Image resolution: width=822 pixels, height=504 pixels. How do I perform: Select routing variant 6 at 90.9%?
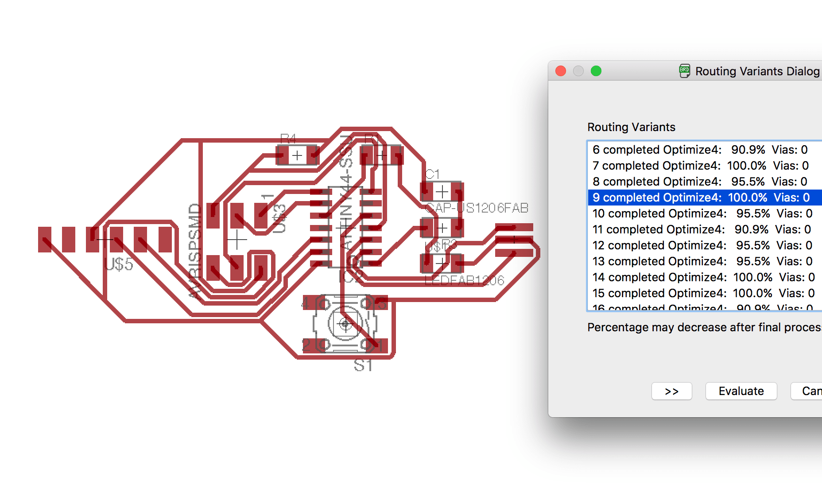coord(705,150)
